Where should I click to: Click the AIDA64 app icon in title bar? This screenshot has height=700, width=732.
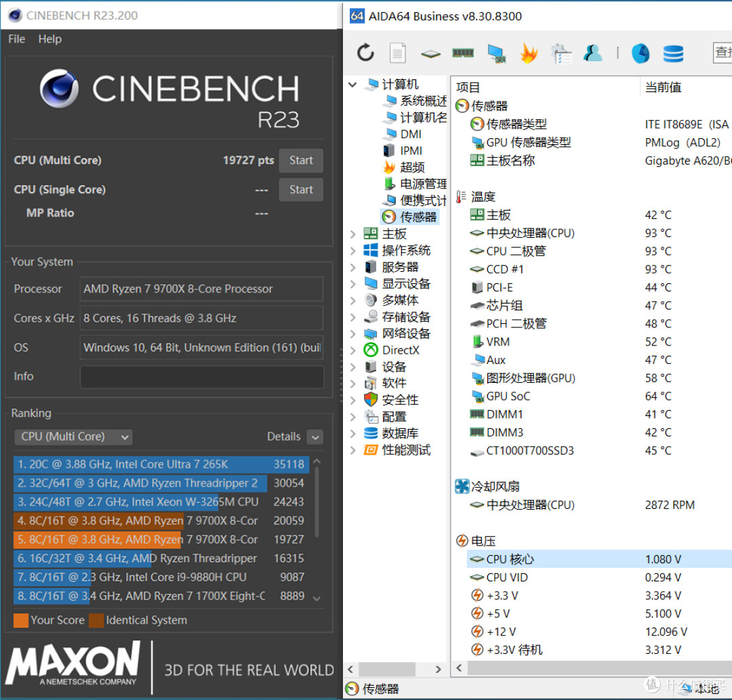coord(357,16)
